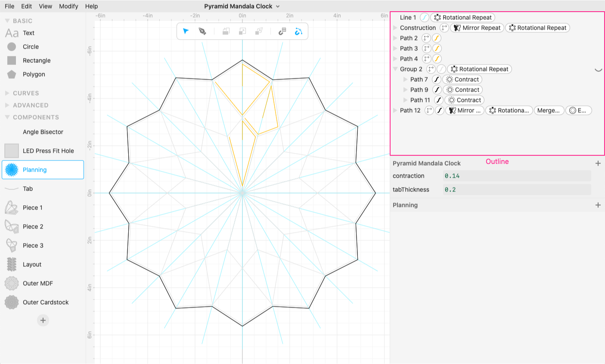Click Path 7 black stroke icon
The height and width of the screenshot is (364, 605).
click(x=436, y=79)
